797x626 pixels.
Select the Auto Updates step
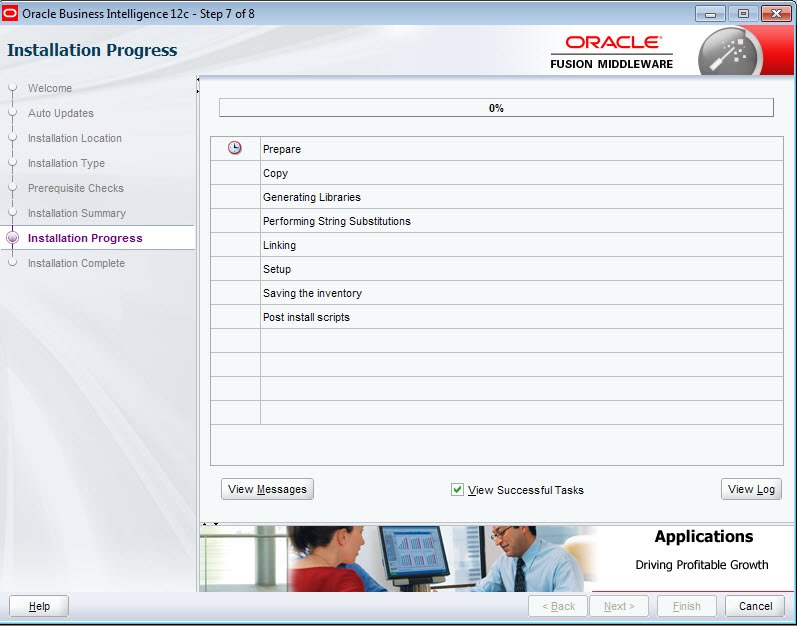point(60,113)
